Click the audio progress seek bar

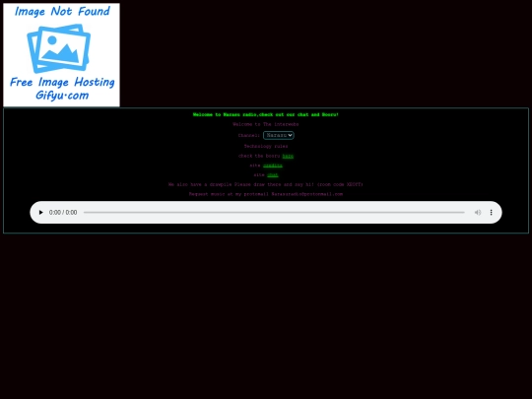[274, 213]
